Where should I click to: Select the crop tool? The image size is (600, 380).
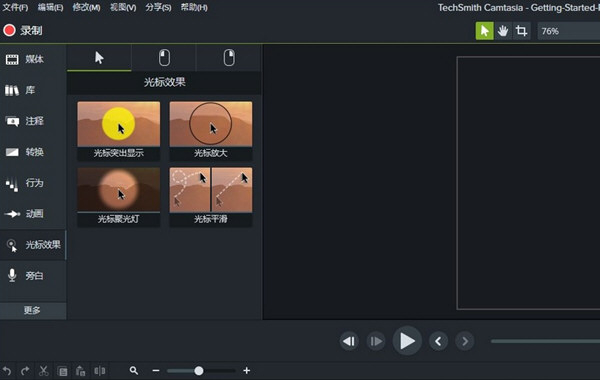pos(521,31)
